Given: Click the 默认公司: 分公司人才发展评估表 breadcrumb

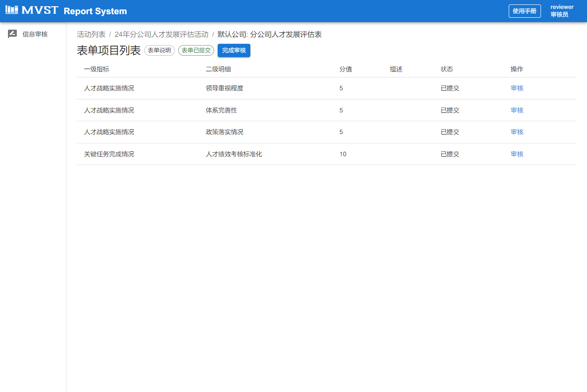Looking at the screenshot, I should click(x=269, y=35).
